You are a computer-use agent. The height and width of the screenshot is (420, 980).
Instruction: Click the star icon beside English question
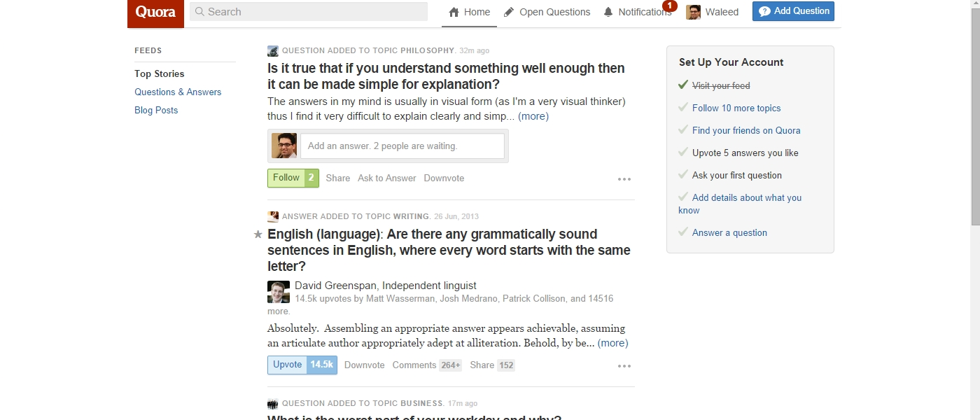(258, 234)
